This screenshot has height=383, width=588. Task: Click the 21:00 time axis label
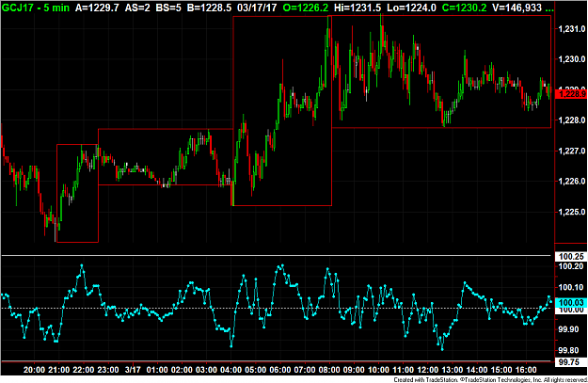58,370
